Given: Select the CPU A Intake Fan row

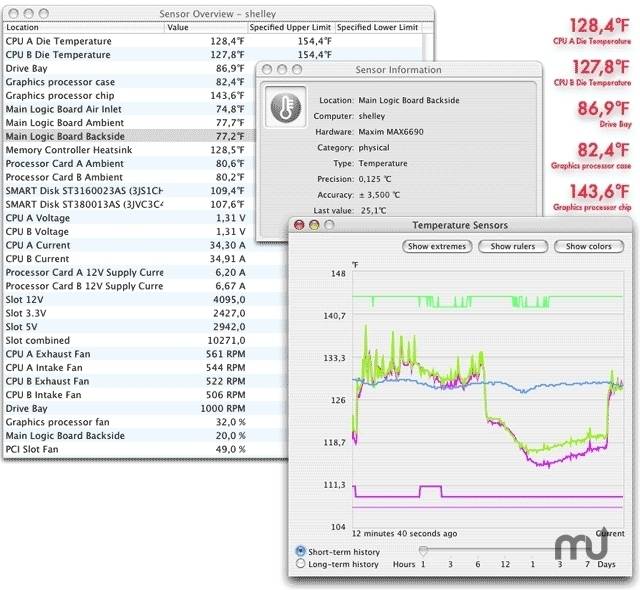Looking at the screenshot, I should pyautogui.click(x=145, y=368).
